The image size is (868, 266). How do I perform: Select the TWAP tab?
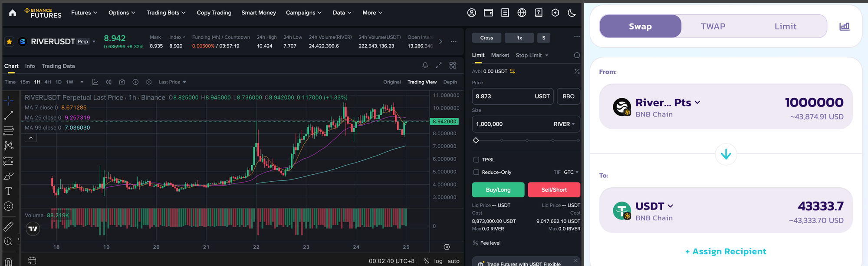713,27
